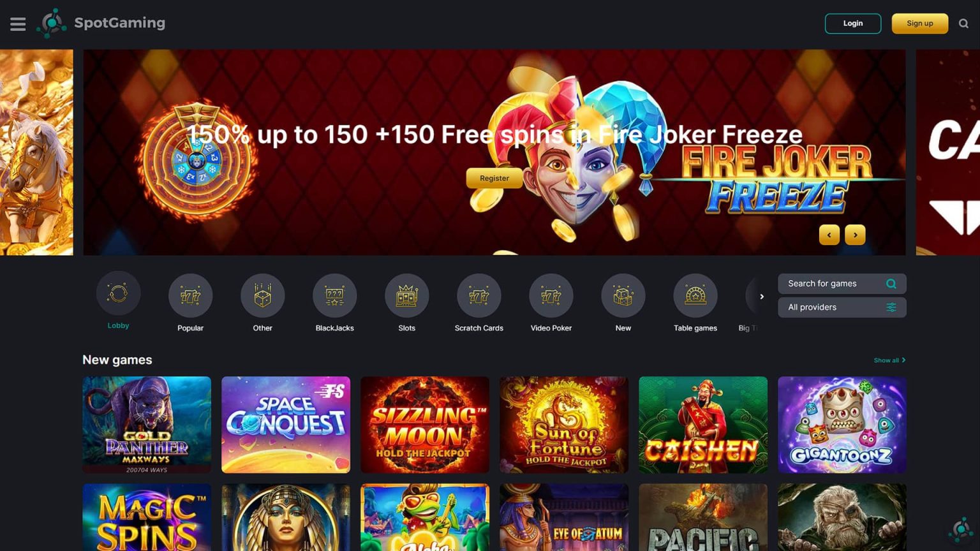Expand the All providers filter dropdown
The width and height of the screenshot is (980, 551).
click(842, 307)
